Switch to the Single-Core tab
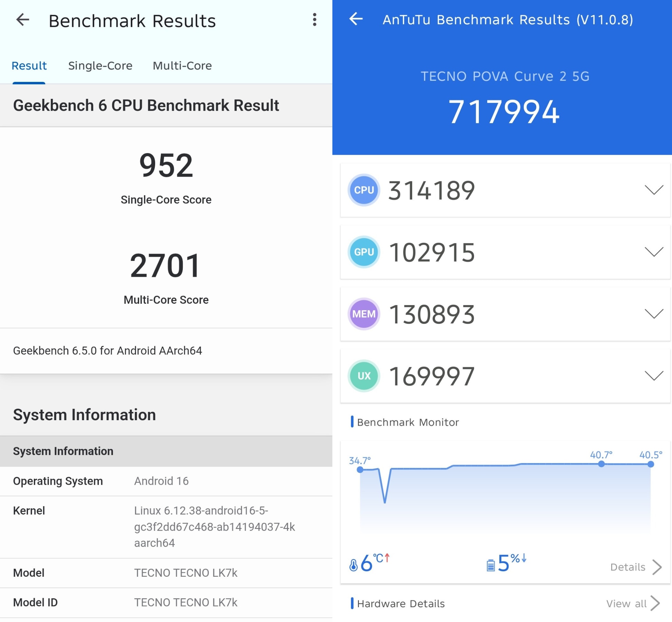 point(100,66)
